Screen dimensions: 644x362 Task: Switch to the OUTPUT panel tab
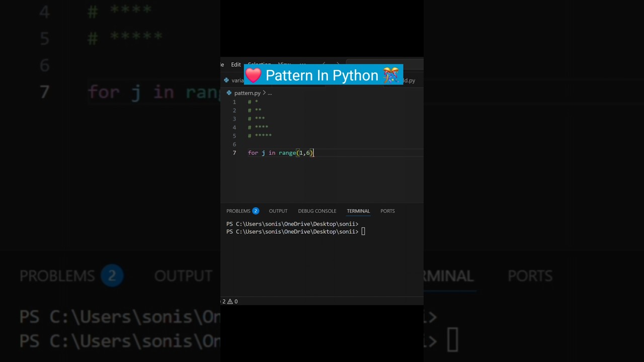coord(278,211)
